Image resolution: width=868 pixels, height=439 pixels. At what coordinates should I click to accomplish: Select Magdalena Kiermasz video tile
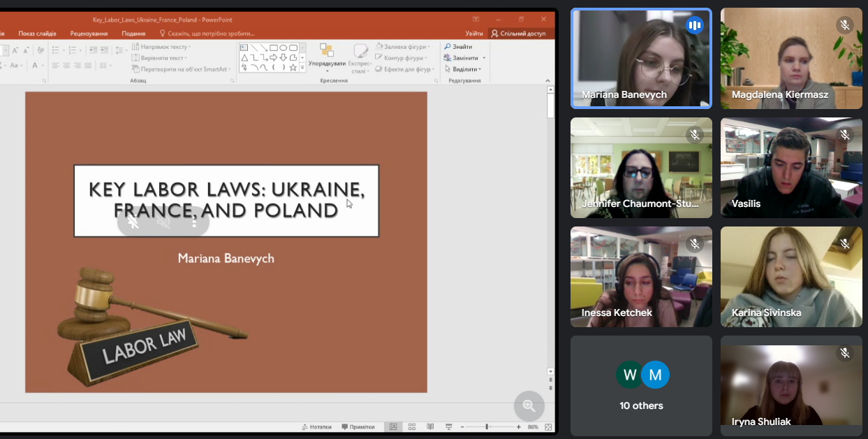coord(791,59)
